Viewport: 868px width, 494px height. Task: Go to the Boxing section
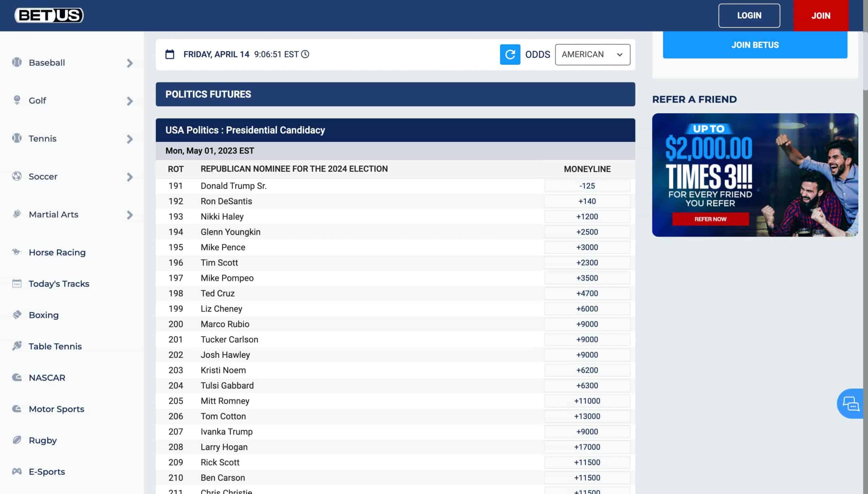pyautogui.click(x=43, y=315)
